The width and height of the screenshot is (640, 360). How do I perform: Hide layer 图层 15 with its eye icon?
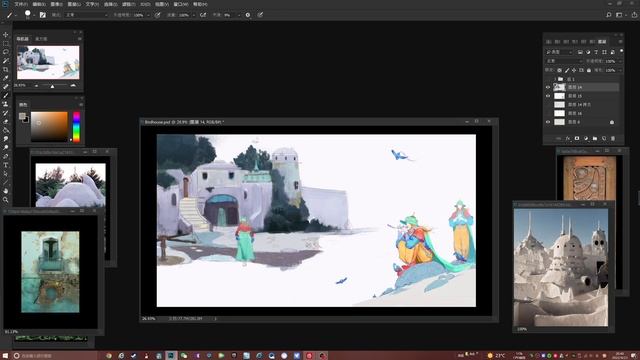coord(548,96)
